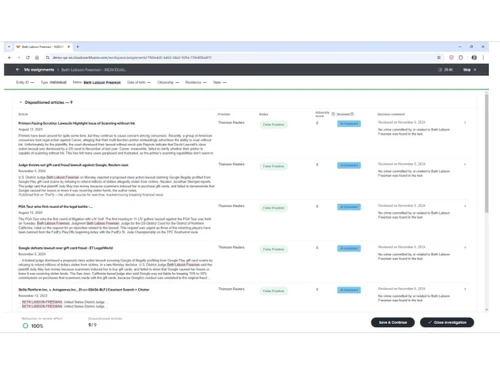The height and width of the screenshot is (375, 500).
Task: Click the Adversity score info icon
Action: [x=333, y=114]
